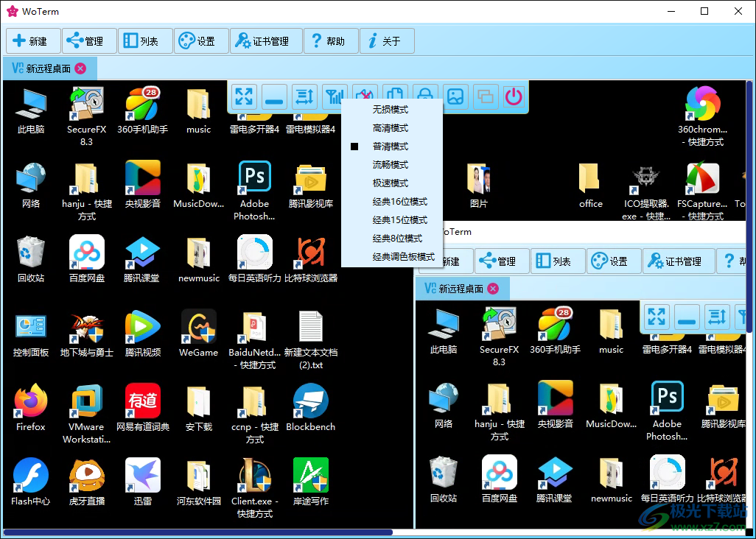This screenshot has width=756, height=539.
Task: Select 极速模式 from the quality menu
Action: click(x=391, y=183)
